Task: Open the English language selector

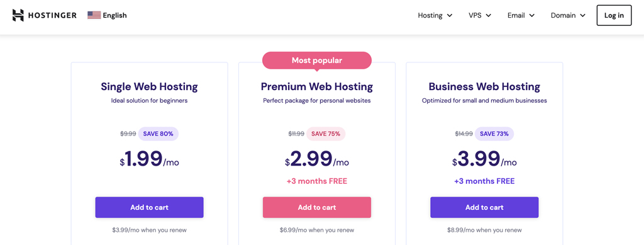Action: click(107, 16)
